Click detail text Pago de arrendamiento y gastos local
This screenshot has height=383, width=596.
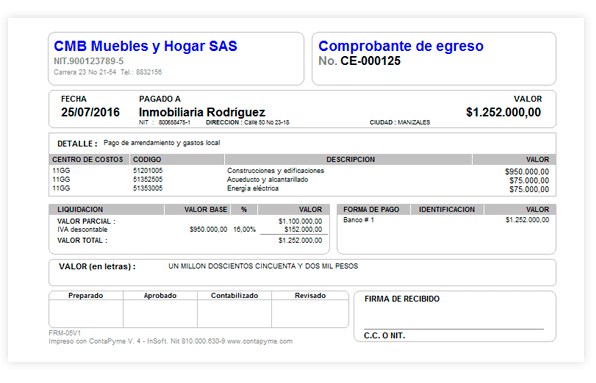coord(162,143)
